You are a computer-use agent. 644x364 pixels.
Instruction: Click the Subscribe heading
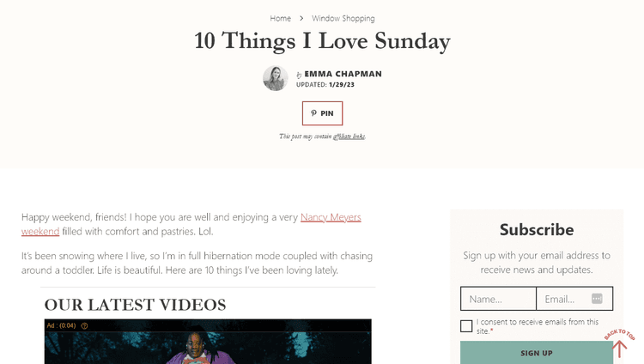pyautogui.click(x=537, y=230)
